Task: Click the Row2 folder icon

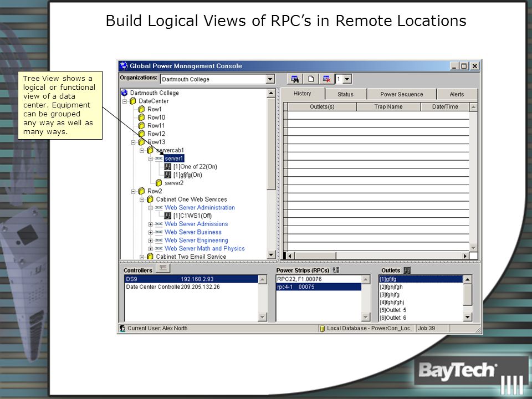Action: 141,191
